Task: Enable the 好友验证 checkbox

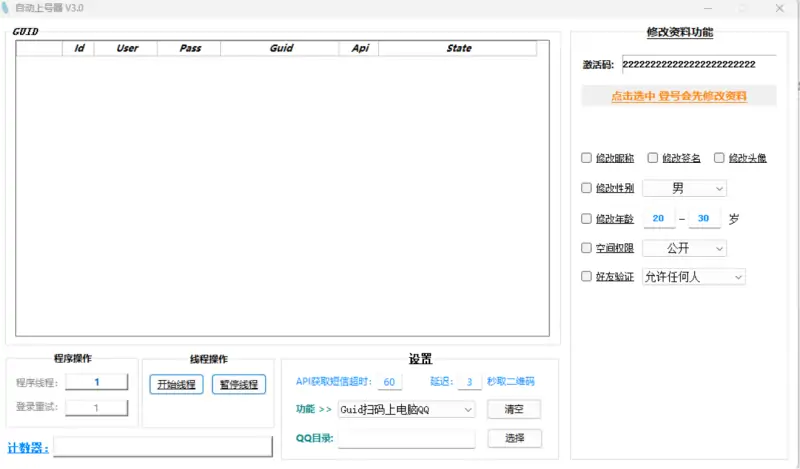Action: [587, 277]
